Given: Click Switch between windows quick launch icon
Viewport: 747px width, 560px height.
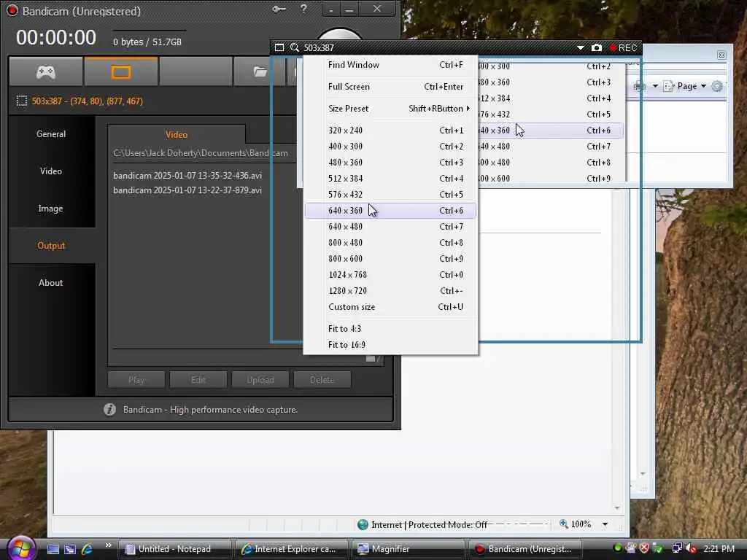Looking at the screenshot, I should (70, 549).
